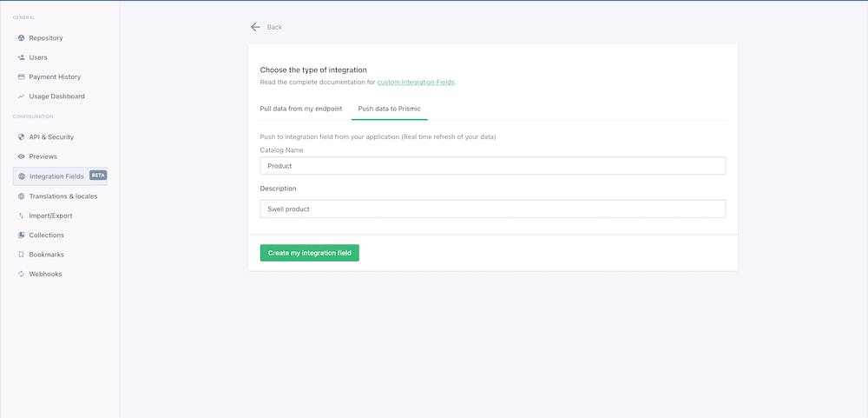Open Collections section
The width and height of the screenshot is (868, 418).
tap(47, 235)
